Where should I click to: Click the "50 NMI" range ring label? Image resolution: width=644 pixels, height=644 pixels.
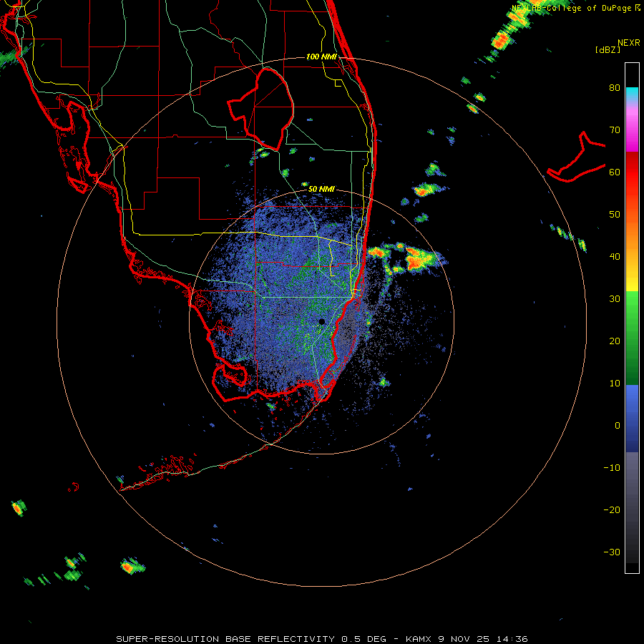tap(321, 189)
